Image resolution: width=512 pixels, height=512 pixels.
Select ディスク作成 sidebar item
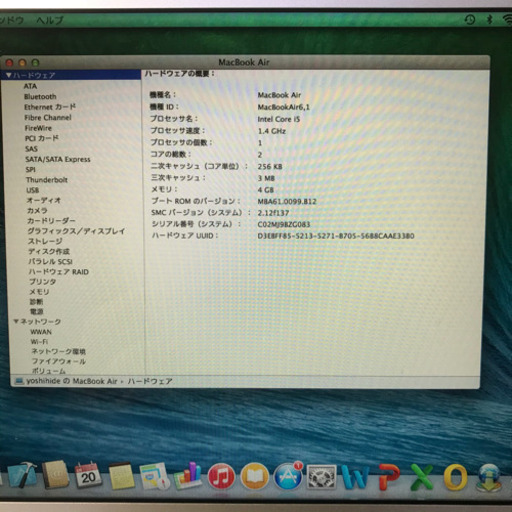(49, 251)
